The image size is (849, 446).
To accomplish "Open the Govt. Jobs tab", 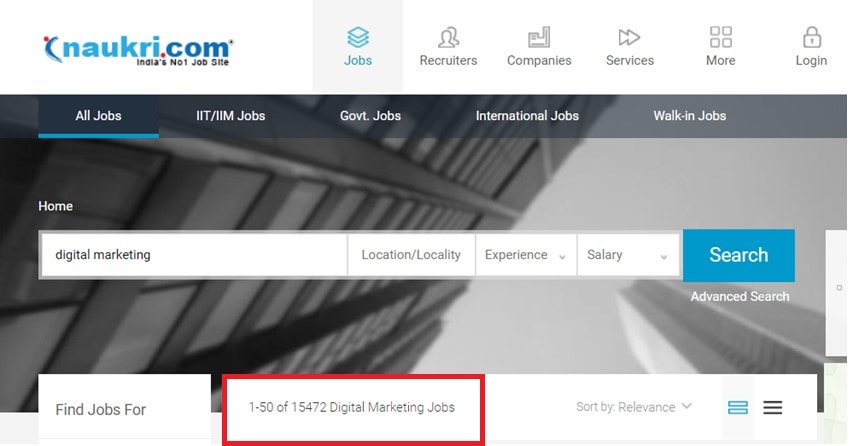I will click(370, 116).
